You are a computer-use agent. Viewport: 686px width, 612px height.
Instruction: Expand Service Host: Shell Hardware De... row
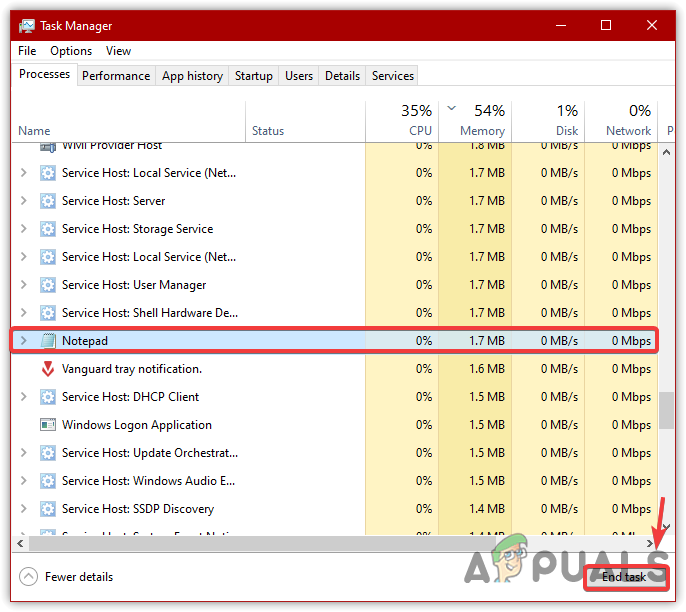[x=24, y=313]
